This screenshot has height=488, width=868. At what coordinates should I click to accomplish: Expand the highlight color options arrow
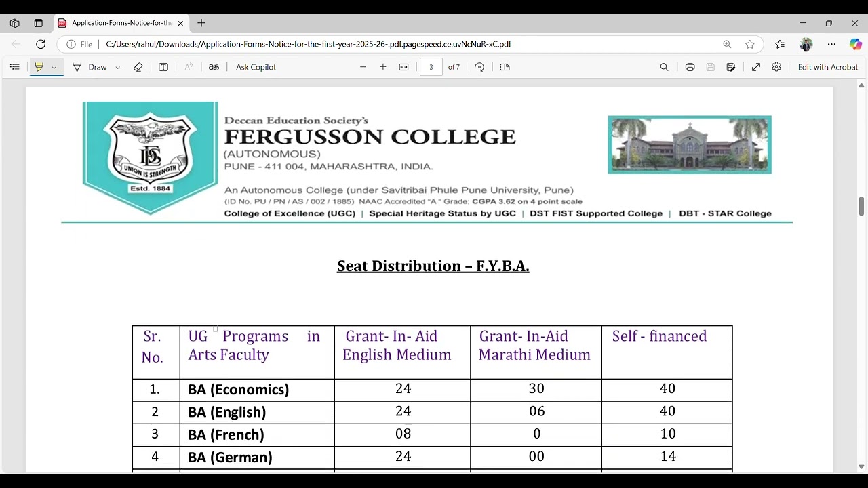click(x=54, y=67)
